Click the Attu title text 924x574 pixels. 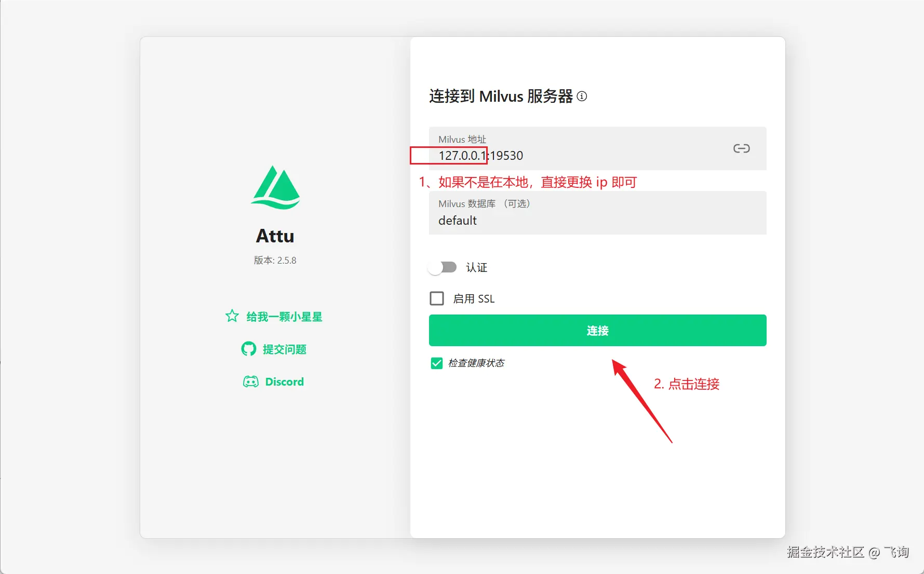pos(275,236)
